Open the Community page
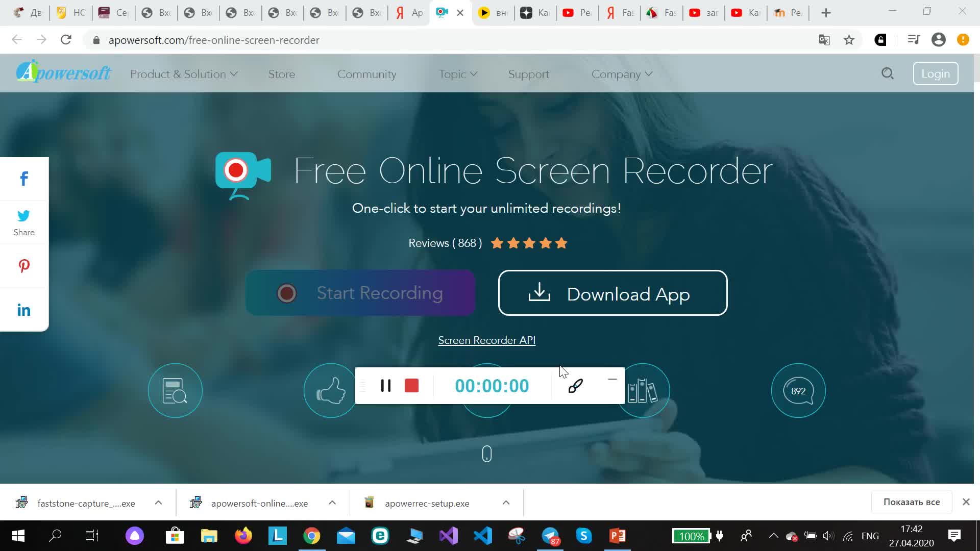 (366, 74)
